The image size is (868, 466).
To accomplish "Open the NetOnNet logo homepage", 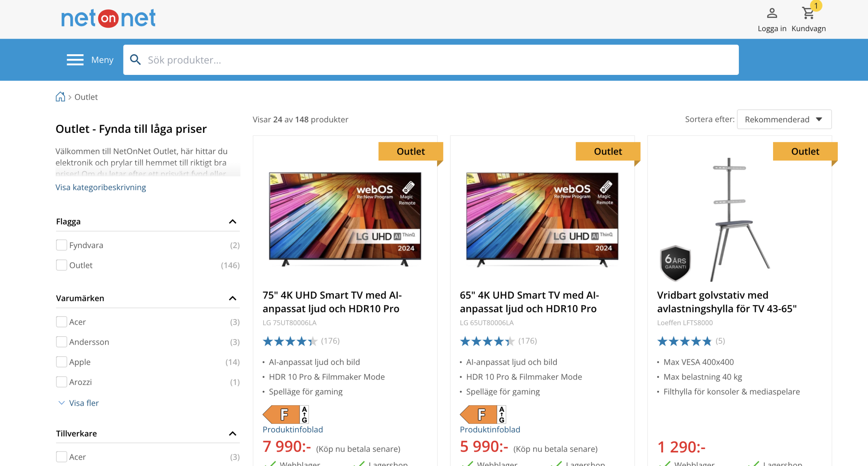I will point(108,18).
